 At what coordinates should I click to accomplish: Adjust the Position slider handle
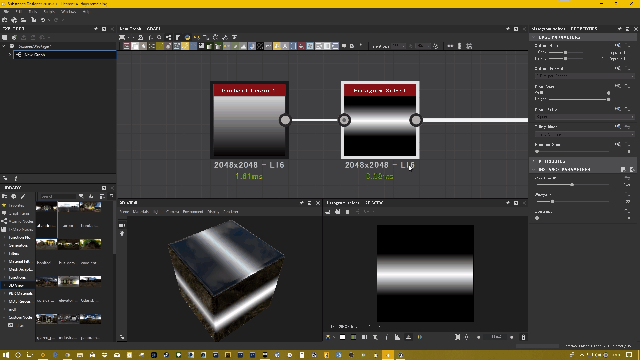click(572, 184)
